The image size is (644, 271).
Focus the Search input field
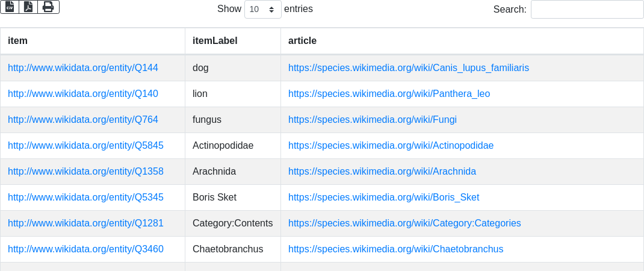tap(587, 10)
